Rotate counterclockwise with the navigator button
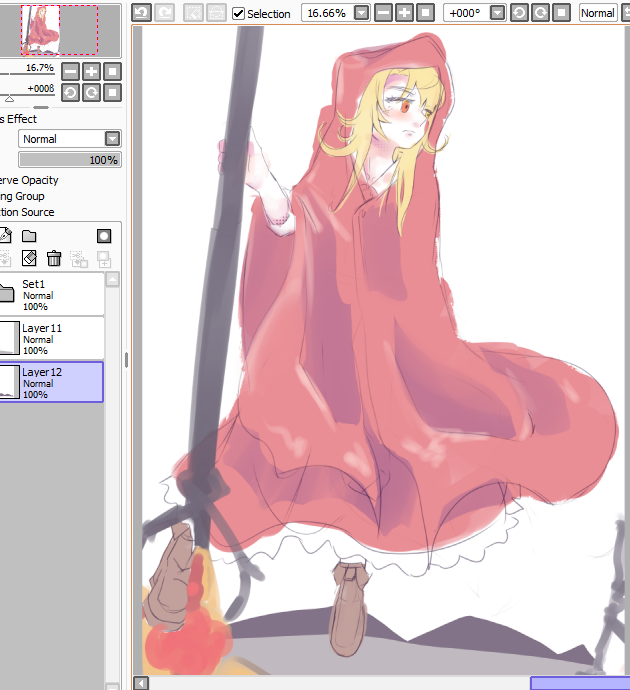630x690 pixels. coord(70,92)
